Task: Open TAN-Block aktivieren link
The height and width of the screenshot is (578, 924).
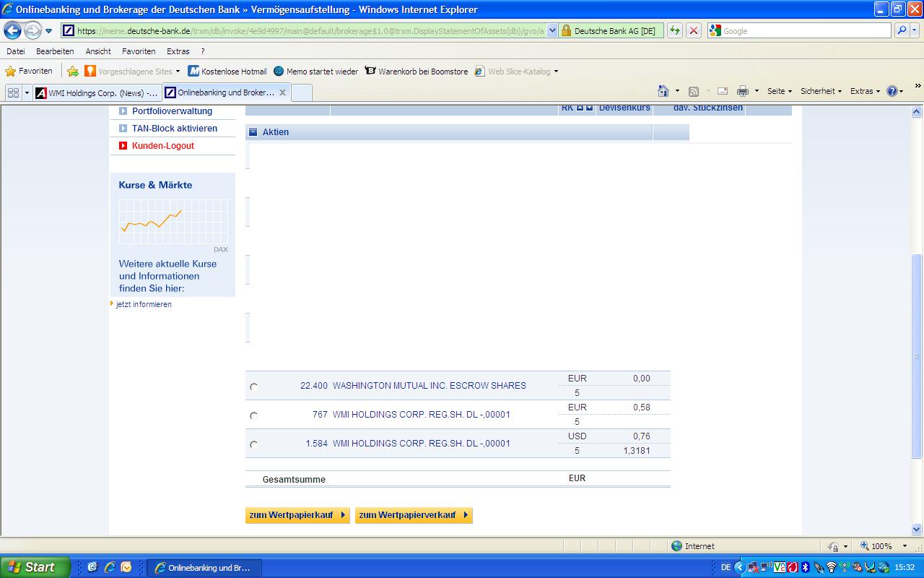Action: [175, 129]
